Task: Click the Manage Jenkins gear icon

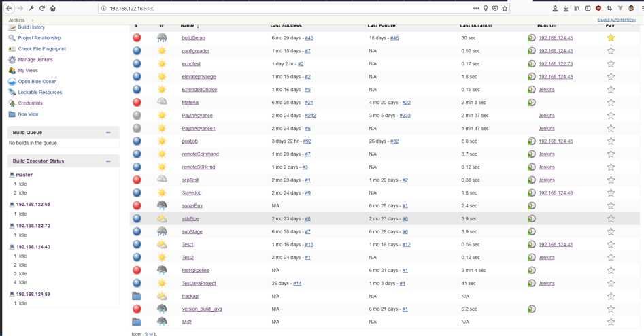Action: (x=12, y=60)
